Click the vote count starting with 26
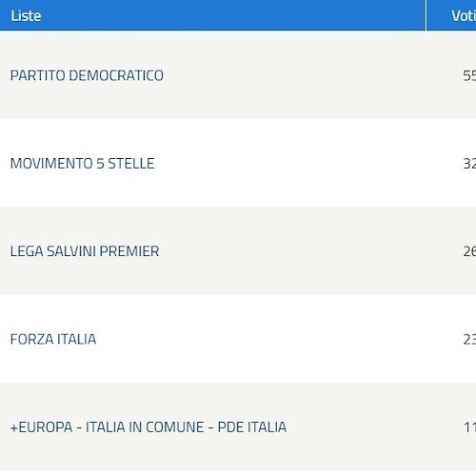The height and width of the screenshot is (476, 476). (x=469, y=251)
